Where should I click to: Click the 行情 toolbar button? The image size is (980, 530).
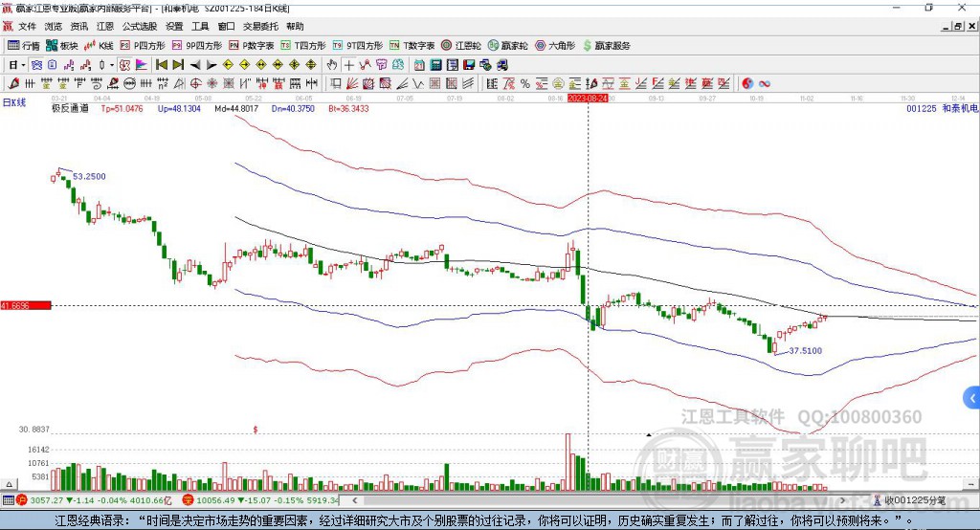click(24, 46)
